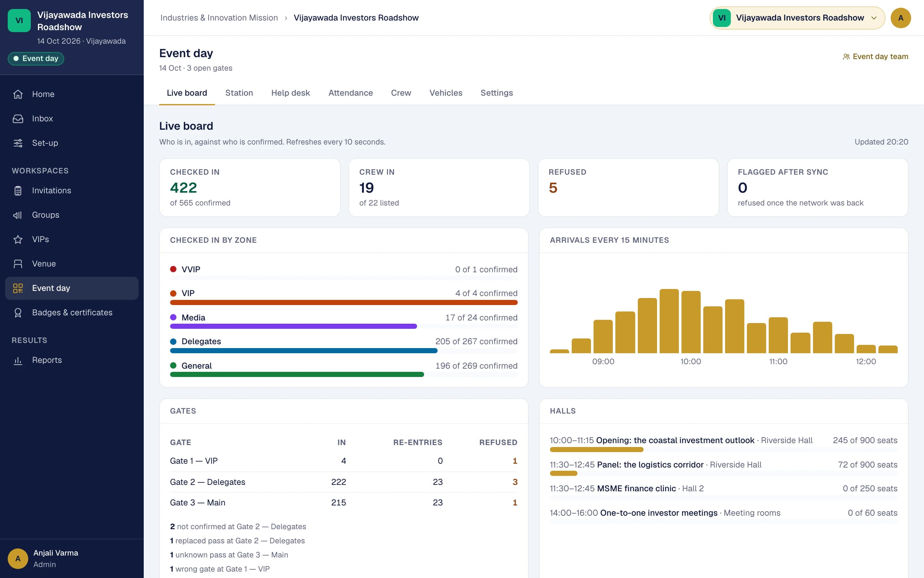This screenshot has height=578, width=924.
Task: Click the Home icon in sidebar
Action: (18, 94)
